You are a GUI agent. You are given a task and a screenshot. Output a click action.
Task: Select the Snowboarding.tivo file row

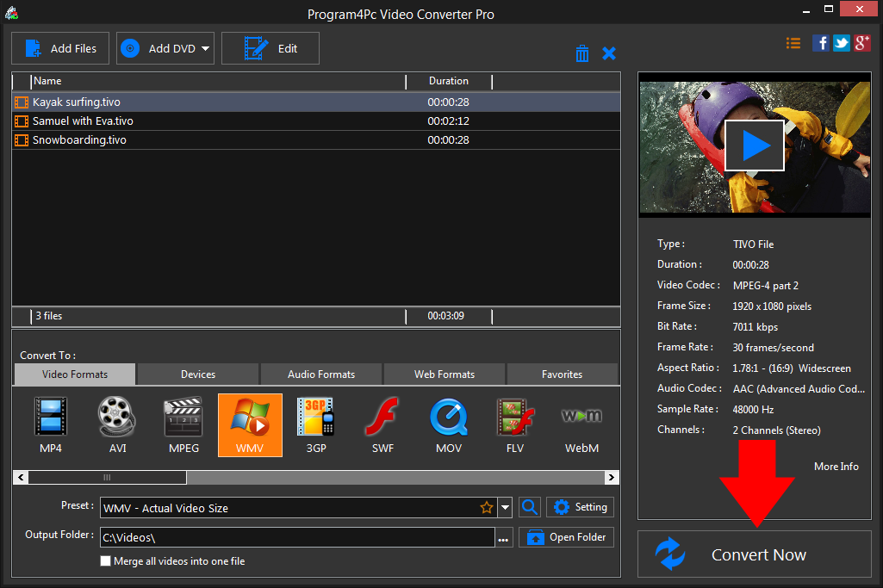point(316,140)
